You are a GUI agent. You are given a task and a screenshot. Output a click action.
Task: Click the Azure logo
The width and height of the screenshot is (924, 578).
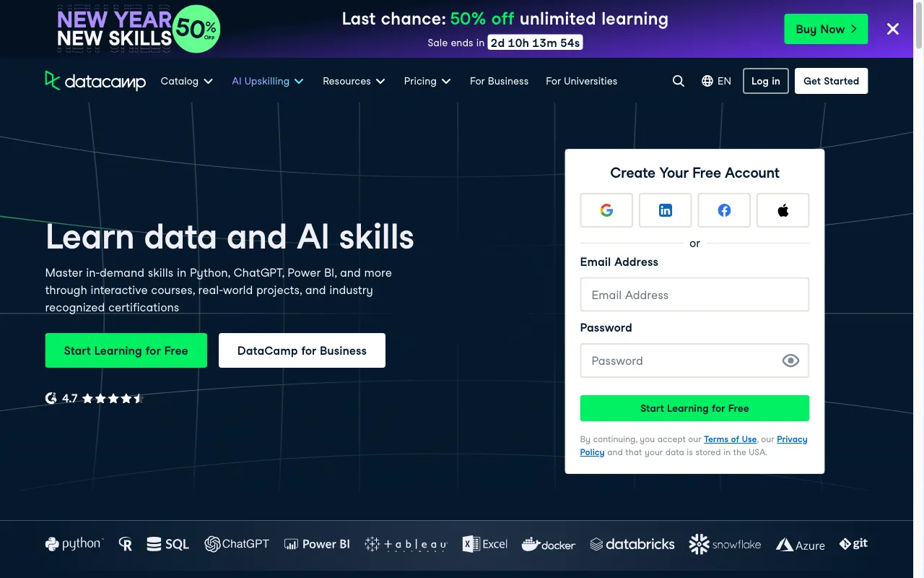pyautogui.click(x=801, y=545)
